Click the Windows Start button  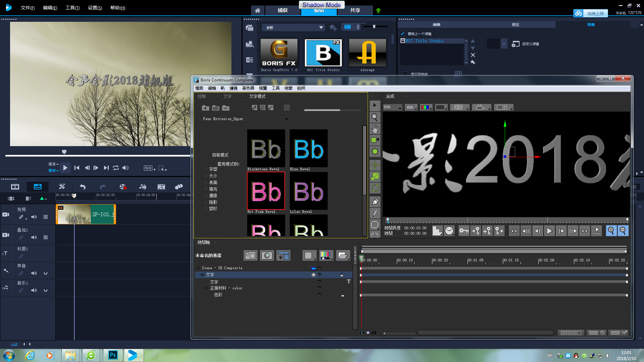coord(9,355)
